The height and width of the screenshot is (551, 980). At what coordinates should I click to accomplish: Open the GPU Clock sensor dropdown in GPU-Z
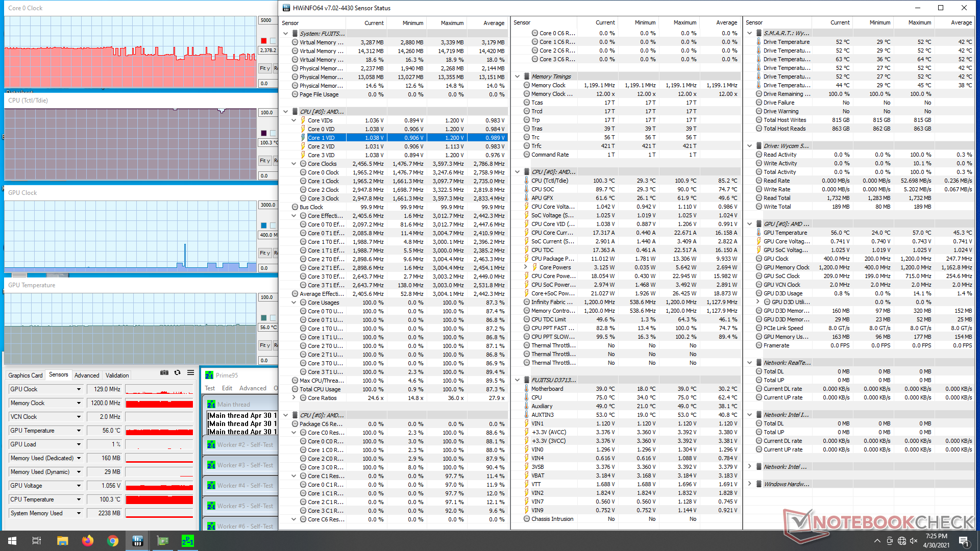click(79, 389)
